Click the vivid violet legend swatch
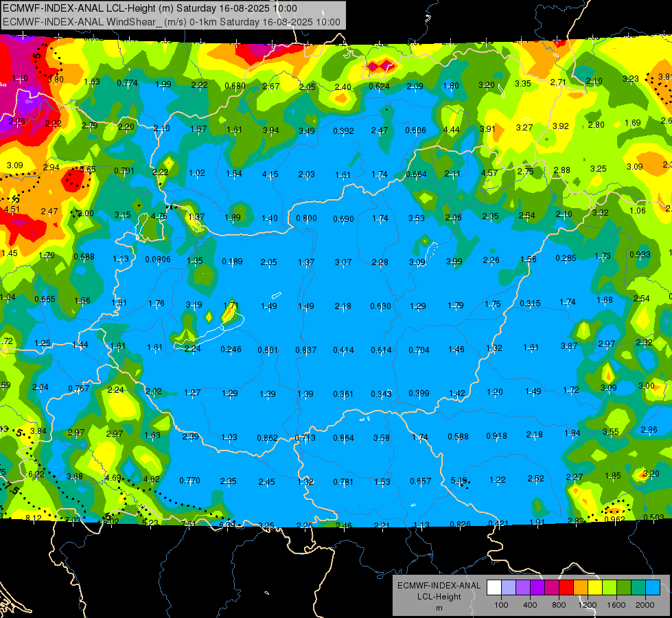672x618 pixels. [x=537, y=587]
